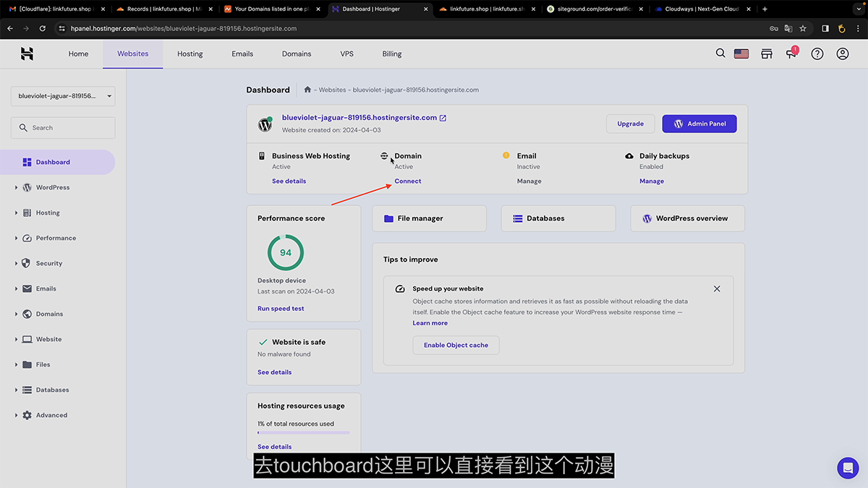
Task: Click See details under Website is safe
Action: [275, 372]
